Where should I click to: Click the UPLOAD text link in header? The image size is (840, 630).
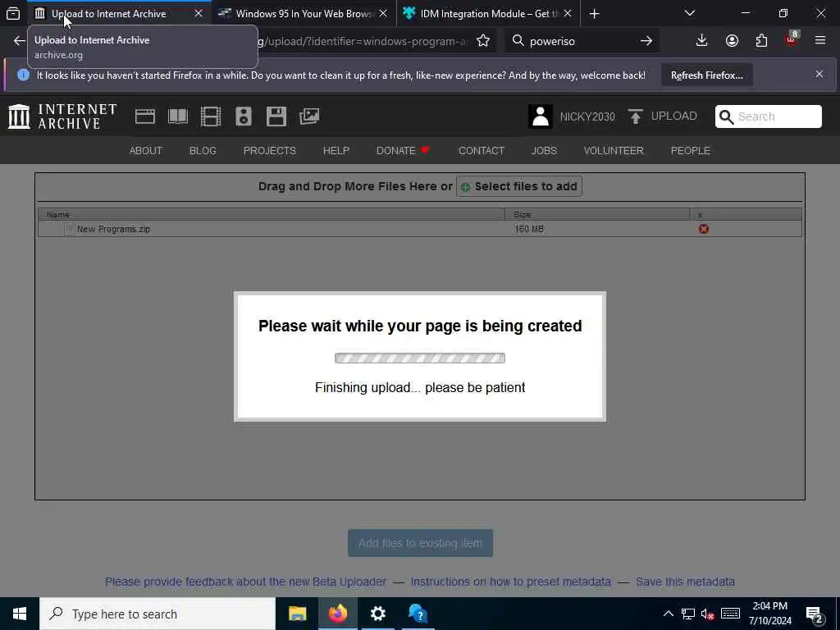674,116
